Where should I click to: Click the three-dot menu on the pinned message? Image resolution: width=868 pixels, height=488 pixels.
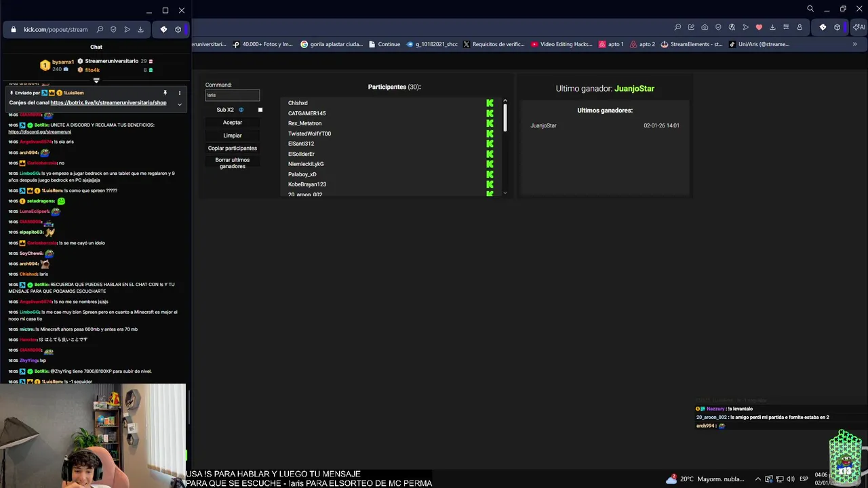click(180, 93)
